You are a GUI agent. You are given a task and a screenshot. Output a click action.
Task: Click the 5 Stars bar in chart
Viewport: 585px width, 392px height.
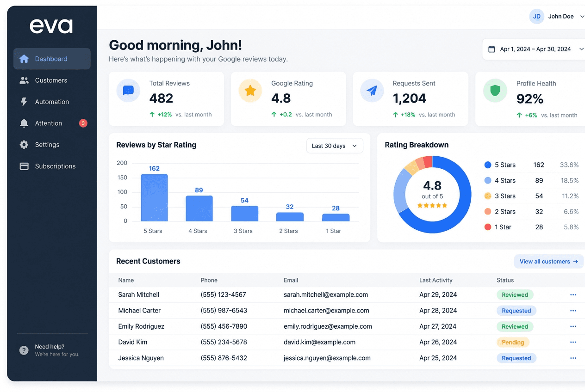coord(154,197)
